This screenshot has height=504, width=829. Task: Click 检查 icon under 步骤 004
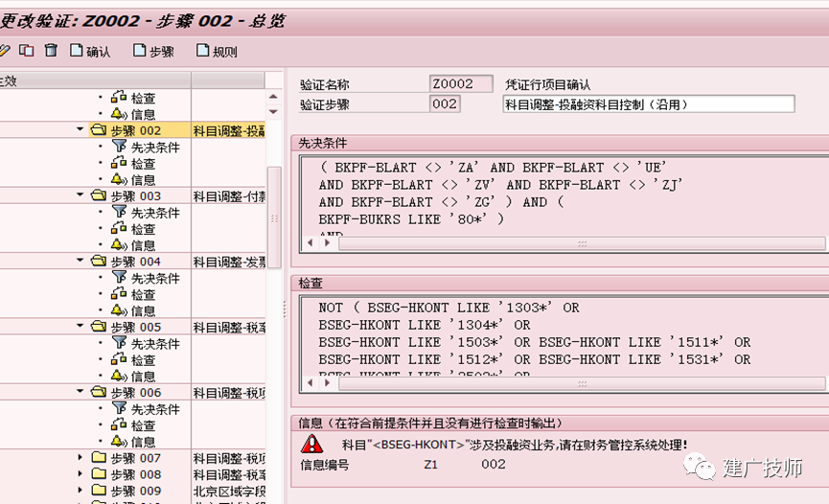(119, 293)
